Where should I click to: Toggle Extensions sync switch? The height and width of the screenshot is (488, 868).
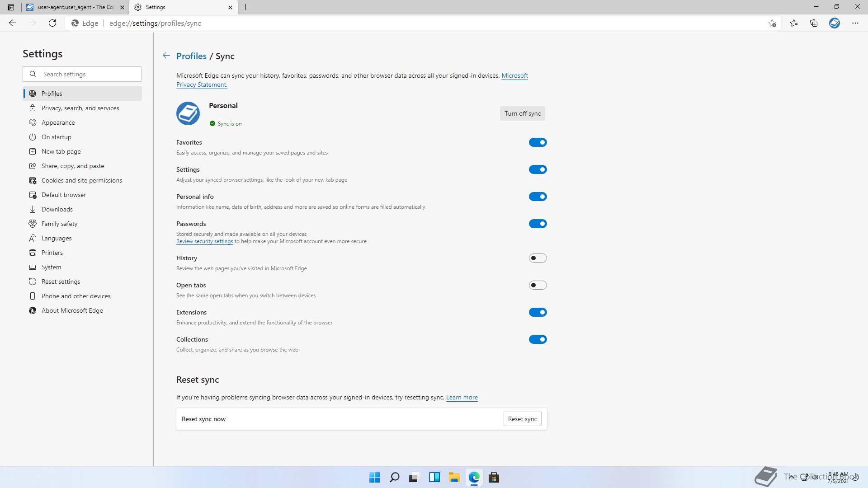(x=538, y=312)
